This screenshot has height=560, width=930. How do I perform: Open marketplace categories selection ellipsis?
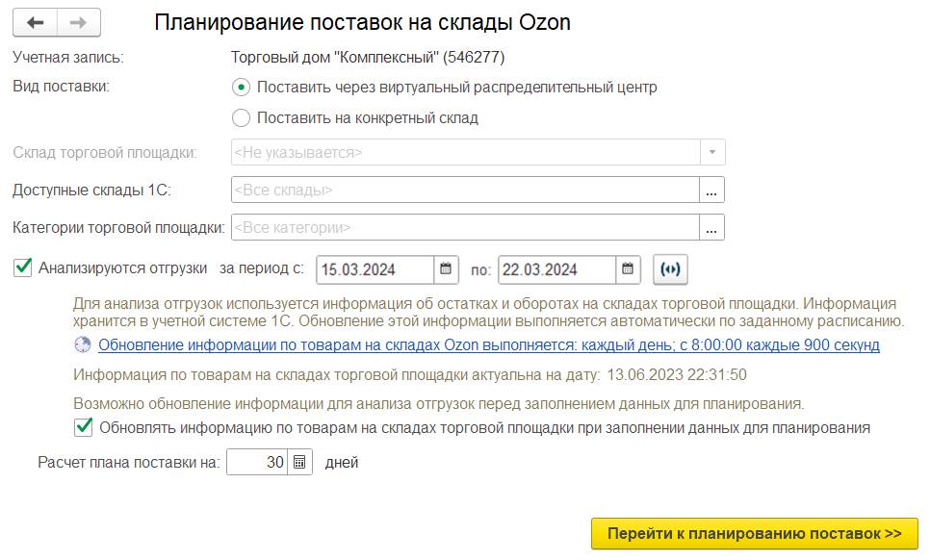click(711, 228)
